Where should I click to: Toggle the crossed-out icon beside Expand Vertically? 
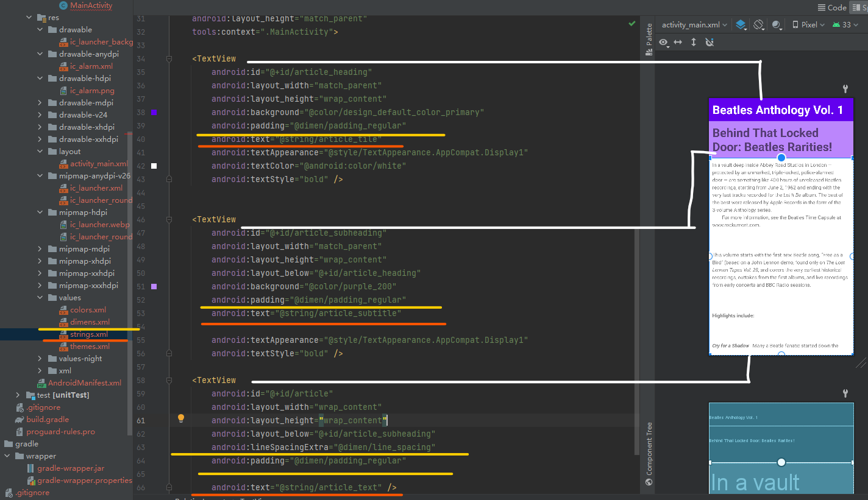710,43
